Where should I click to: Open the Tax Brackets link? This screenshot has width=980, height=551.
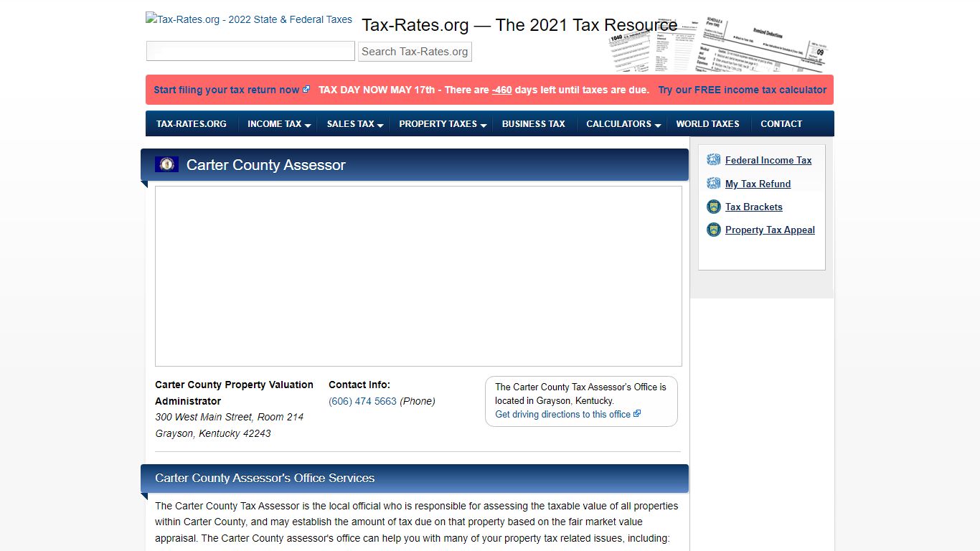point(754,207)
